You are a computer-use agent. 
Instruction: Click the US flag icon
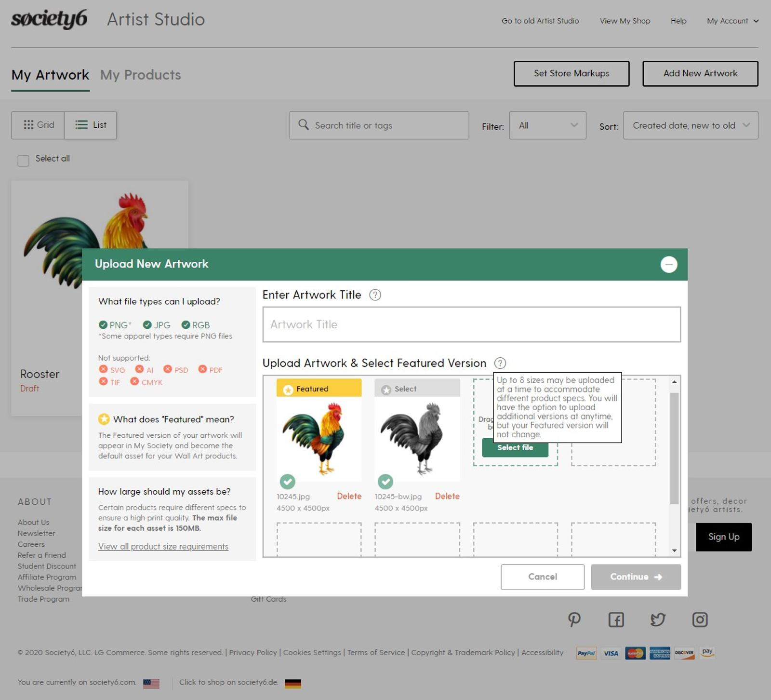tap(151, 683)
